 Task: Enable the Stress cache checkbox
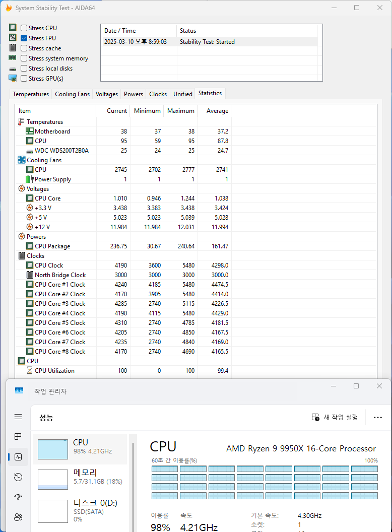(24, 48)
